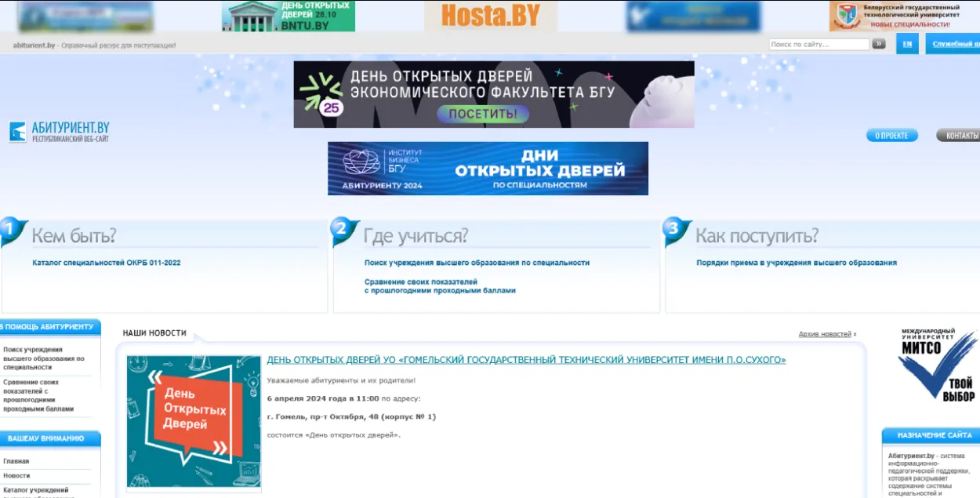
Task: Open Поиск учреждения высшего образования по специальности link in Где учиться
Action: coord(477,263)
